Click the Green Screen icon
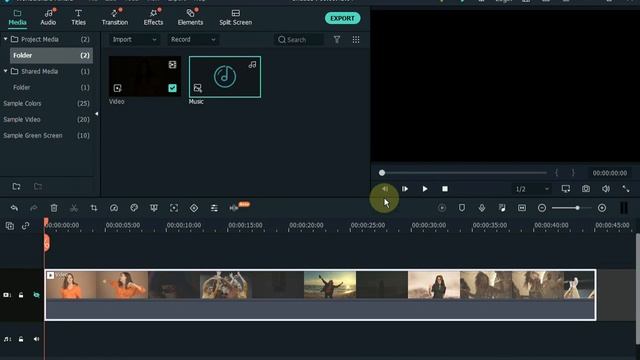Viewport: 640px width, 360px height. (154, 208)
